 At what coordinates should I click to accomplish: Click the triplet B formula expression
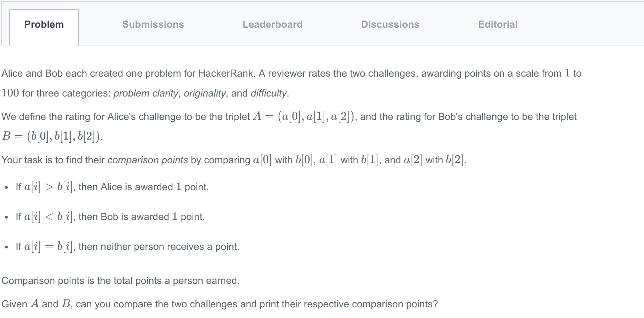coord(52,136)
